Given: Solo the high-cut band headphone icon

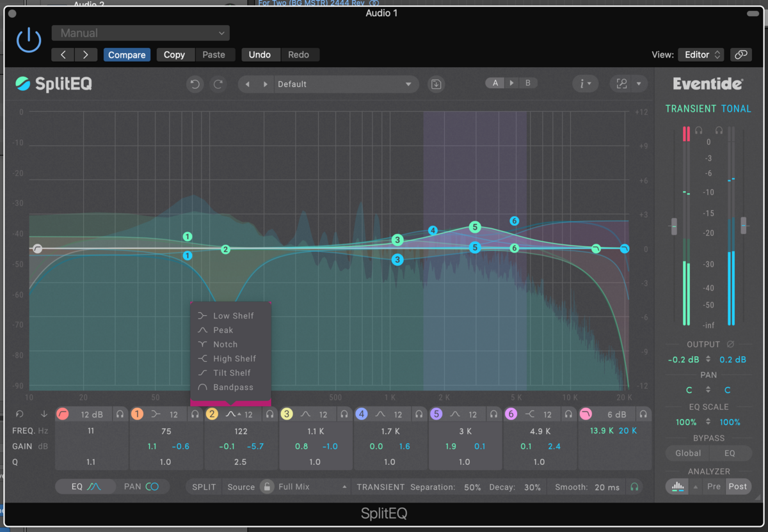Looking at the screenshot, I should pos(643,414).
